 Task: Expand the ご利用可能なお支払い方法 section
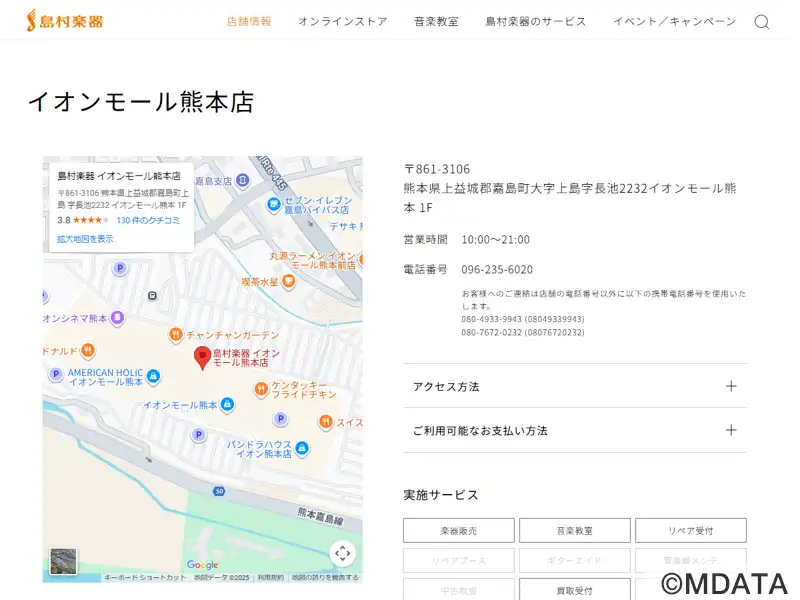click(x=575, y=430)
